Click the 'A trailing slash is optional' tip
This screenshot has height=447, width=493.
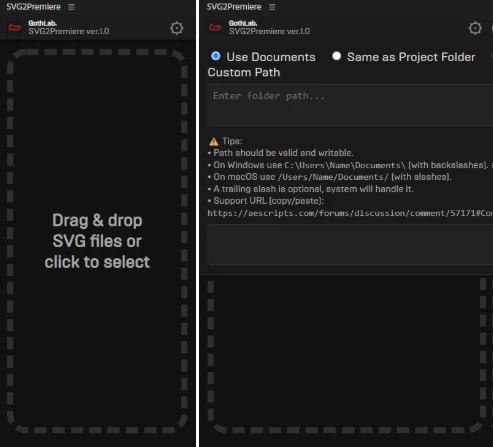pyautogui.click(x=311, y=189)
